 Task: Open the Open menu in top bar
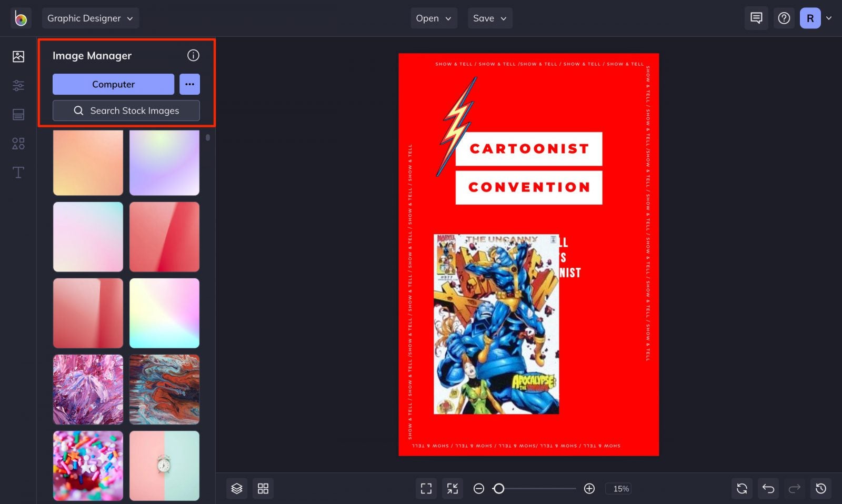point(434,18)
